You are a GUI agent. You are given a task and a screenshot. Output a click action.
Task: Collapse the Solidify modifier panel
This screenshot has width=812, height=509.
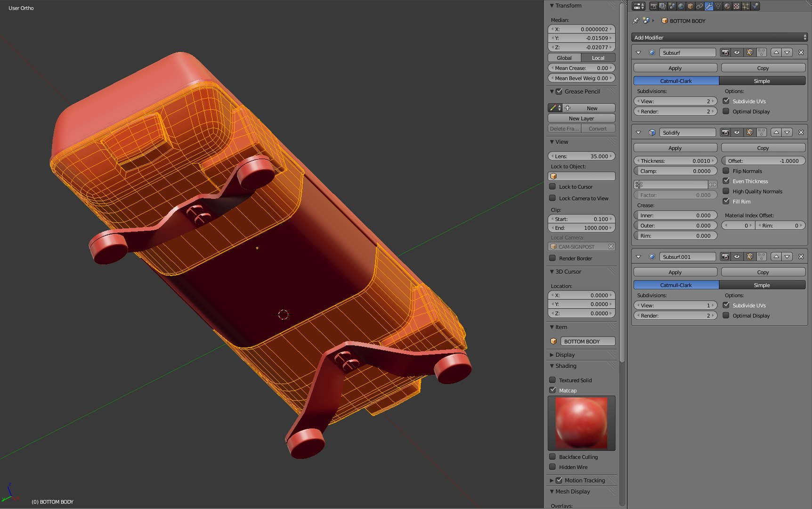638,132
